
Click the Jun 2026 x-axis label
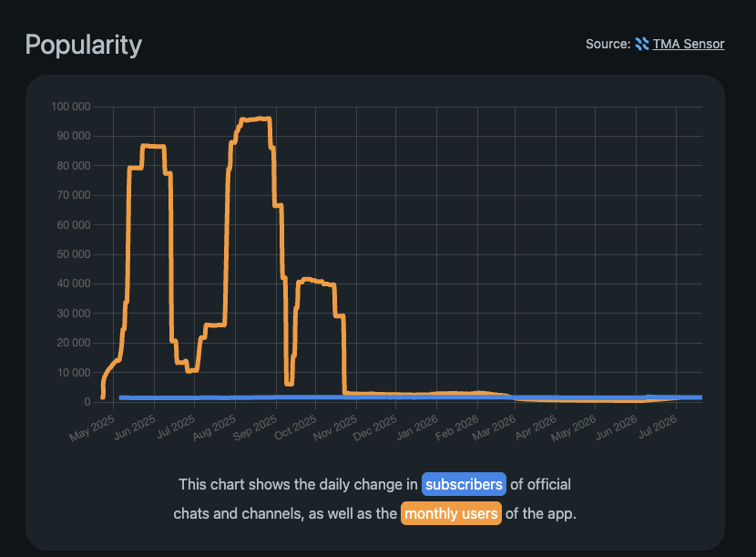(616, 428)
